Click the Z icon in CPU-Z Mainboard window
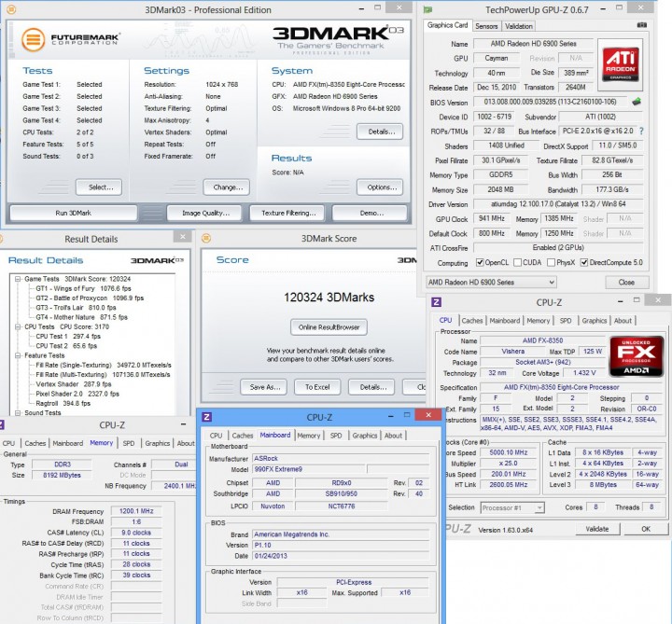Image resolution: width=672 pixels, height=624 pixels. click(206, 417)
